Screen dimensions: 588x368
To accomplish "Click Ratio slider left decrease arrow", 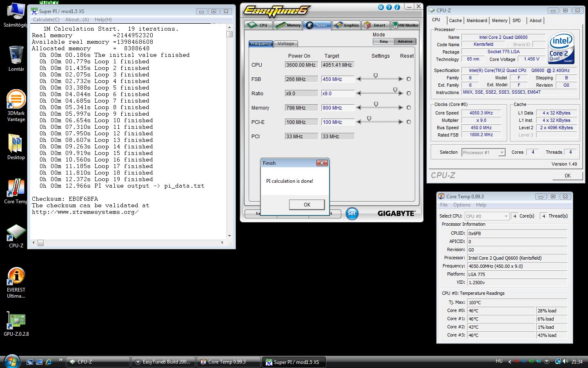I will point(359,93).
